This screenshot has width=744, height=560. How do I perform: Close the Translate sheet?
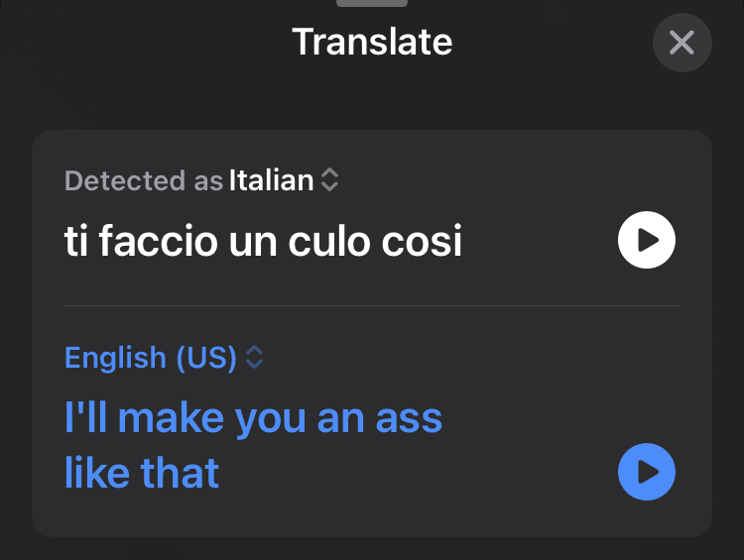682,43
